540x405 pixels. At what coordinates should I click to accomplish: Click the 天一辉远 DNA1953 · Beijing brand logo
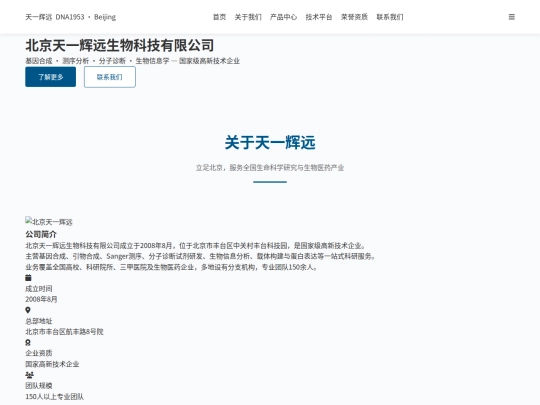pos(71,17)
